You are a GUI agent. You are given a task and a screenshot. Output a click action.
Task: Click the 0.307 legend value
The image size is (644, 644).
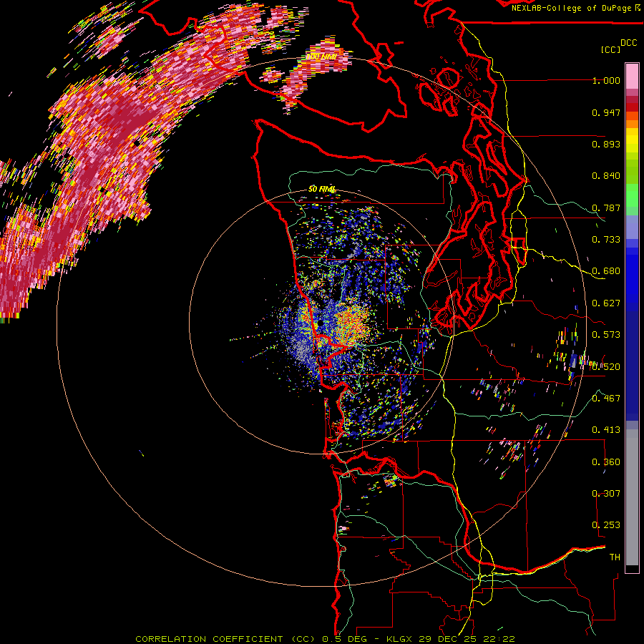[606, 493]
